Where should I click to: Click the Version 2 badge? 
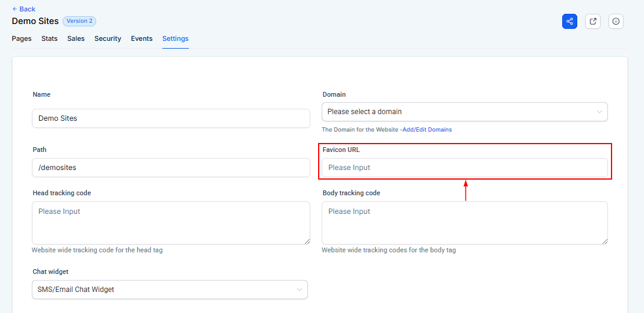pos(79,21)
